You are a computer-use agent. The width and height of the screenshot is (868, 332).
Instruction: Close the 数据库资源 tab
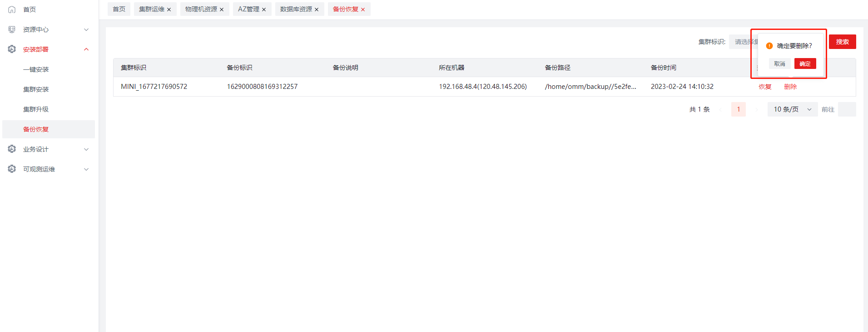click(x=317, y=10)
